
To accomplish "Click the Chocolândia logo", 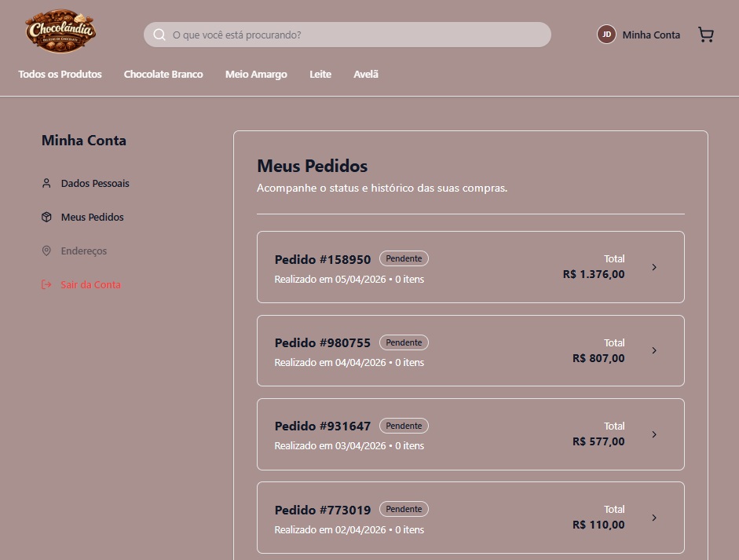I will click(x=60, y=31).
